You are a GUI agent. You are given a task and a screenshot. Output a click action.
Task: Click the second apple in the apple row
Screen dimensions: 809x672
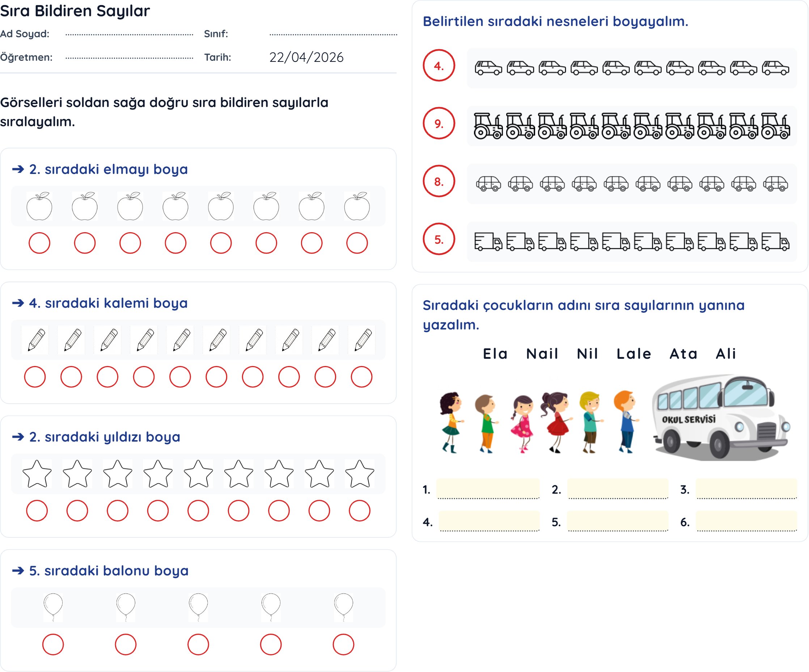coord(85,207)
